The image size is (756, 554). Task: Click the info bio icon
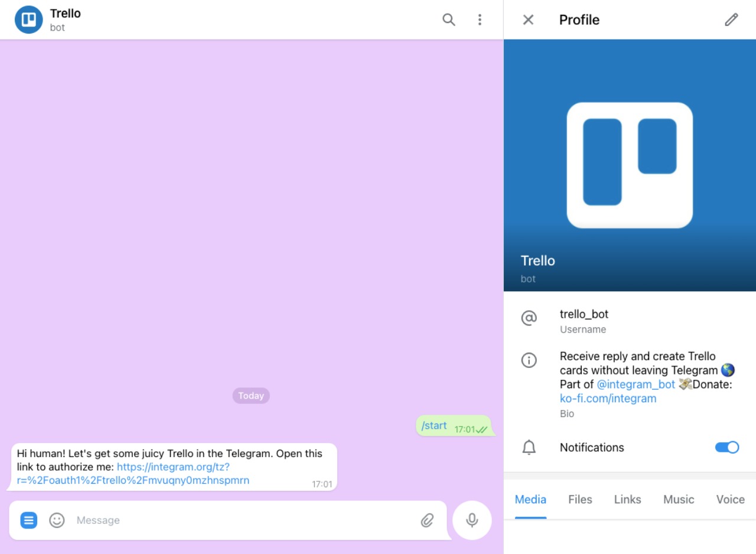529,360
